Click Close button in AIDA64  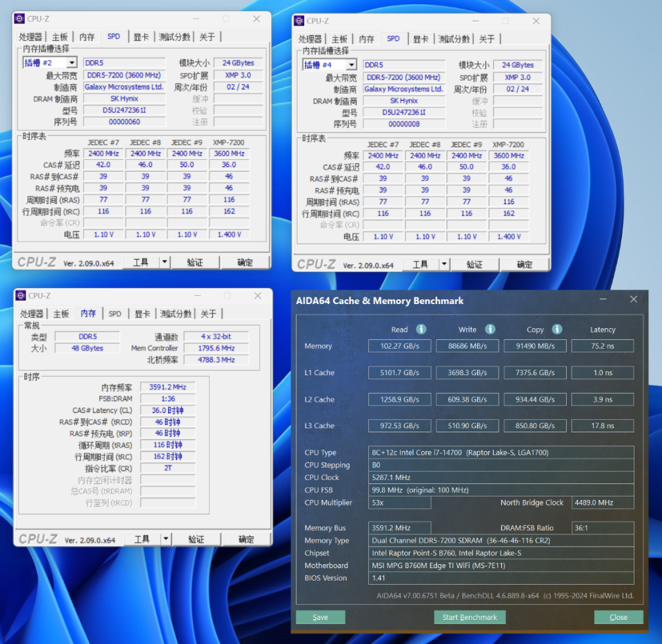point(619,617)
